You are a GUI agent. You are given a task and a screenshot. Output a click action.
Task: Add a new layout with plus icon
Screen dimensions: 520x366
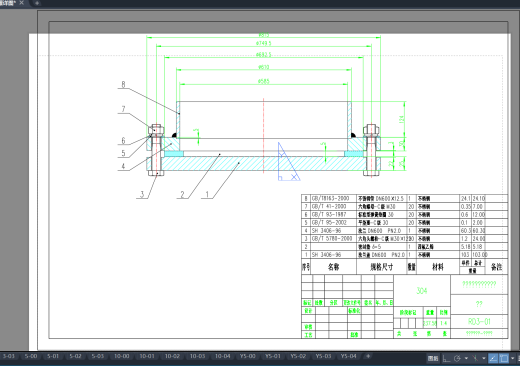[x=368, y=356]
